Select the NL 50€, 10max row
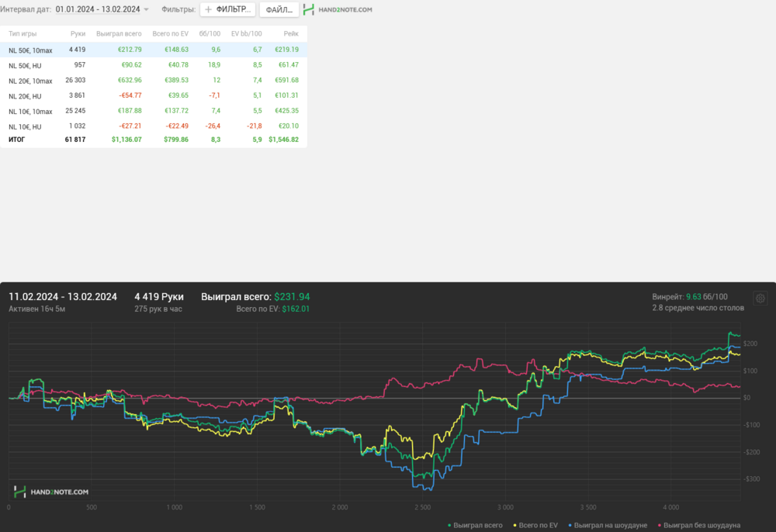This screenshot has width=776, height=532. [154, 50]
